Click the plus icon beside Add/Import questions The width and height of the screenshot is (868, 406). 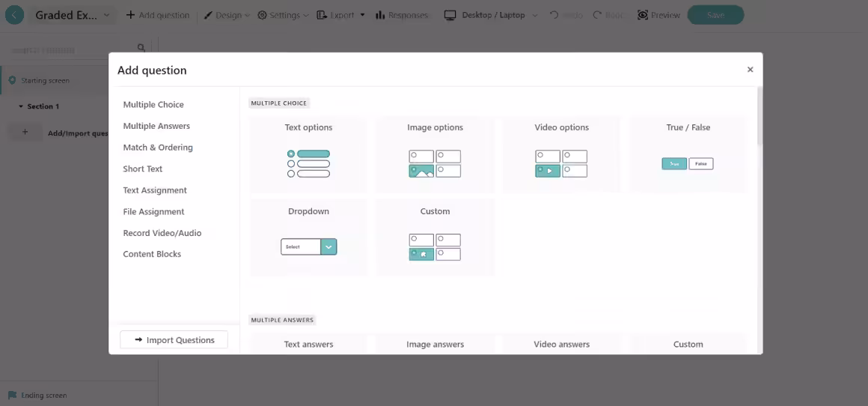pos(25,133)
